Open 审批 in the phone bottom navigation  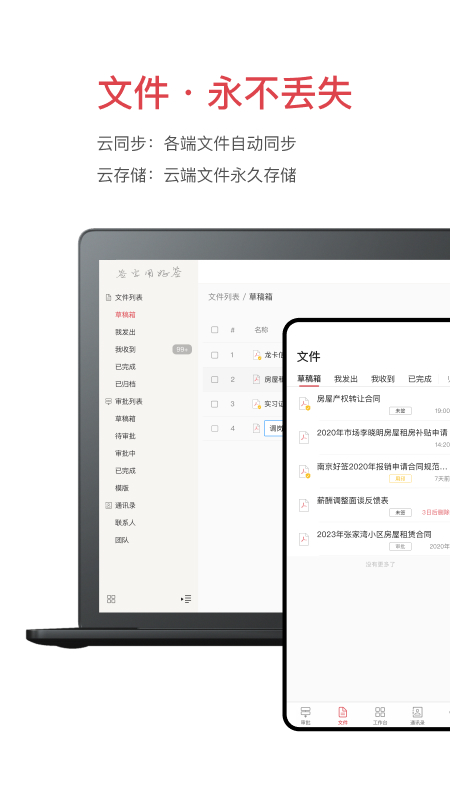(306, 716)
